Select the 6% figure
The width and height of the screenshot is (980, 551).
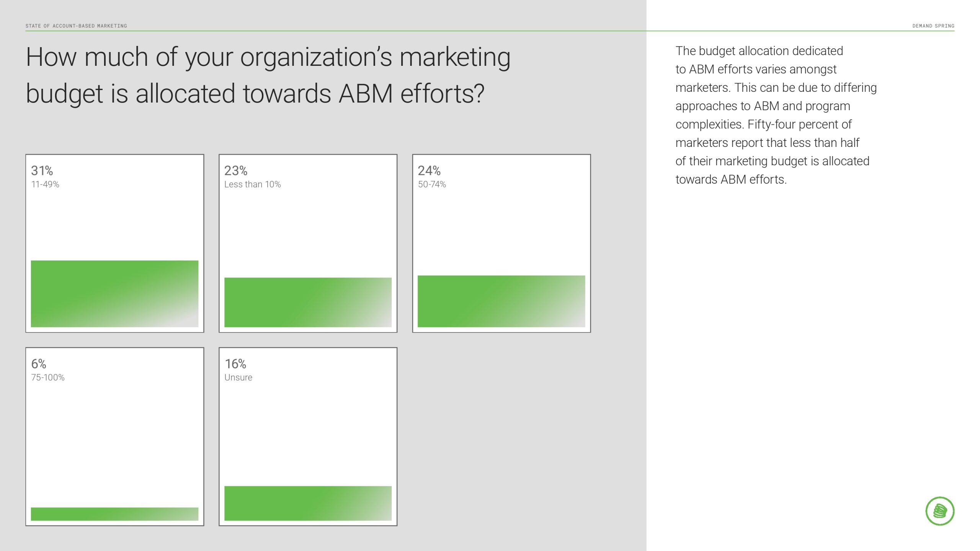click(39, 364)
